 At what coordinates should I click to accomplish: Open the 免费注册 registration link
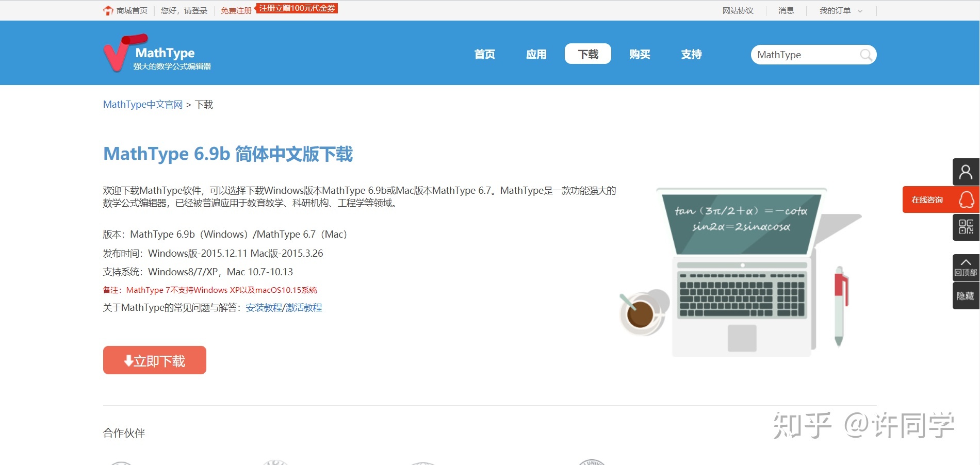(x=236, y=10)
